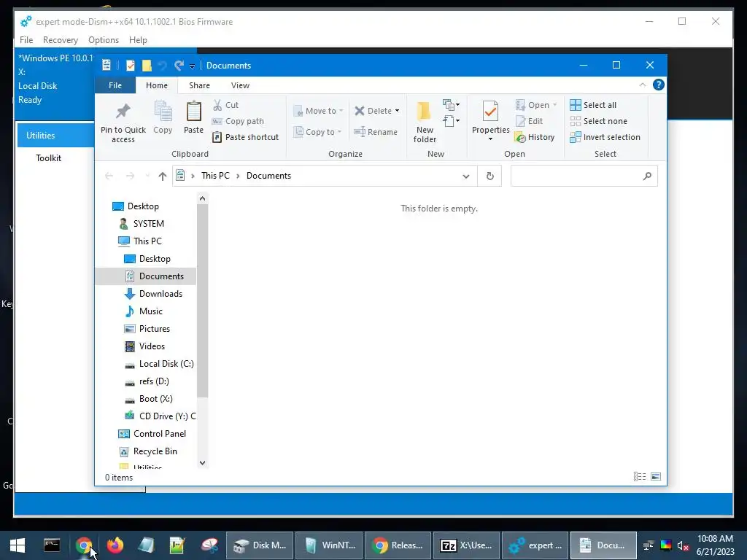Image resolution: width=747 pixels, height=560 pixels.
Task: Switch to large icons view layout
Action: click(656, 477)
